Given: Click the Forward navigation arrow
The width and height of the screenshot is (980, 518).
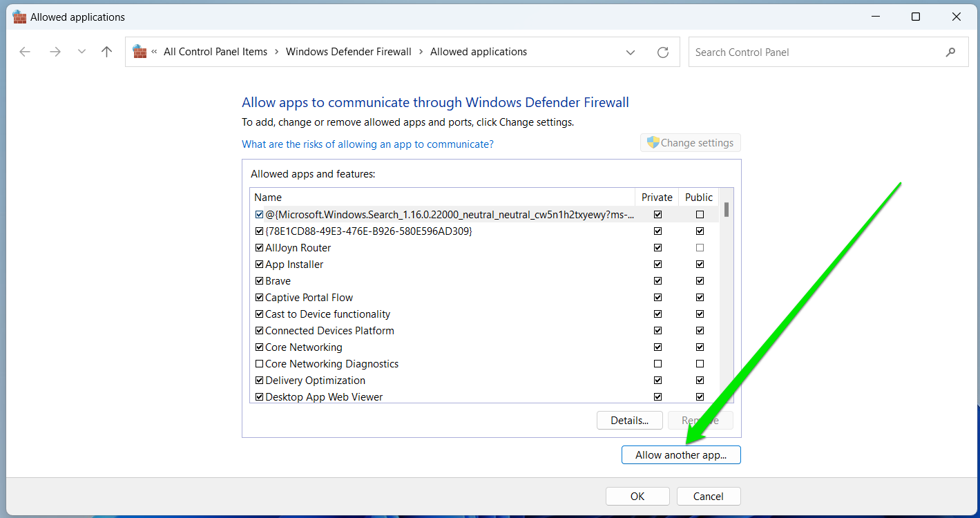Looking at the screenshot, I should [x=55, y=52].
